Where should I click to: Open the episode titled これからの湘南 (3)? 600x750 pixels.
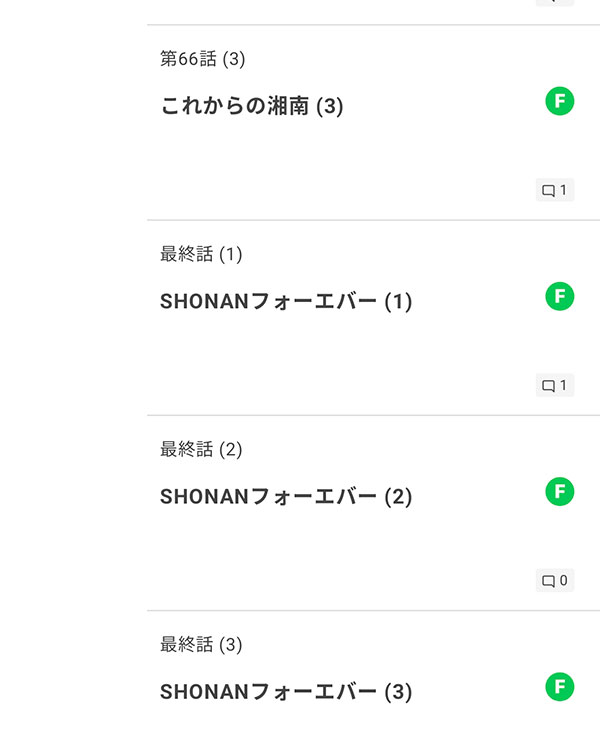click(x=251, y=106)
